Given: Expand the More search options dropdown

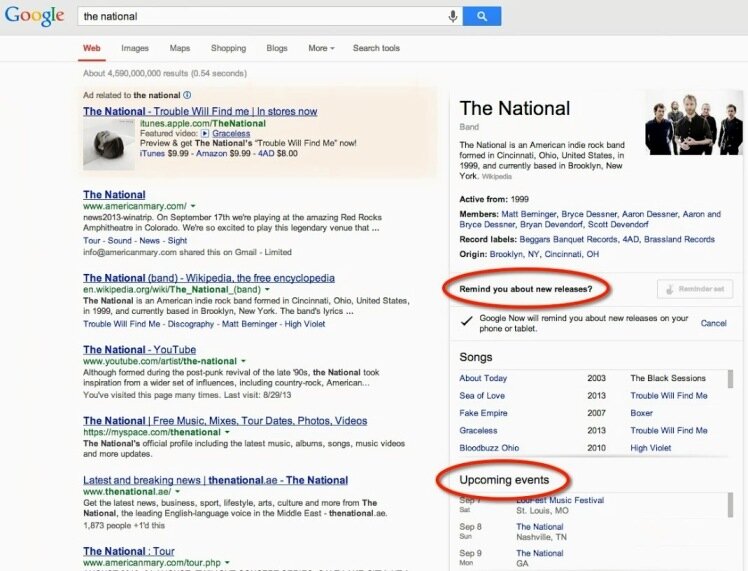Looking at the screenshot, I should pyautogui.click(x=320, y=48).
